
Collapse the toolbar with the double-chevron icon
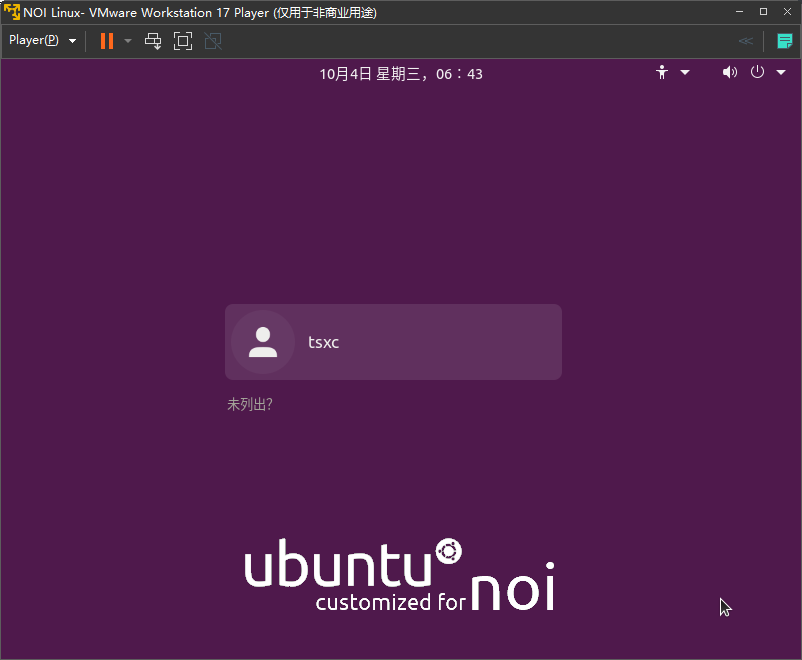(745, 41)
